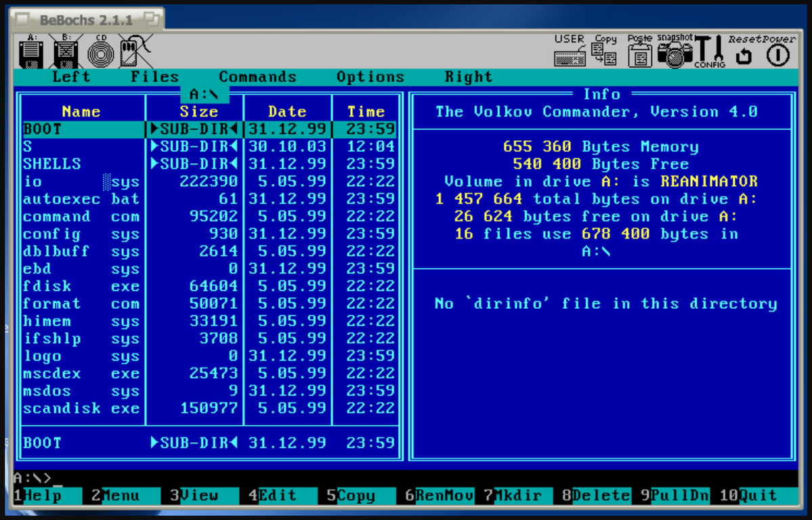This screenshot has width=812, height=520.
Task: Toggle the crossed-out mouse capture icon
Action: click(135, 51)
